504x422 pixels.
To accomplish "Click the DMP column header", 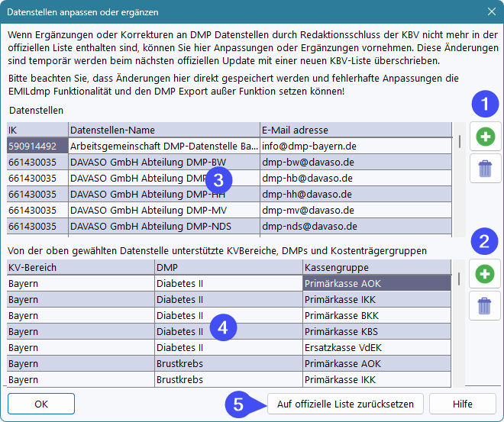I will [228, 267].
